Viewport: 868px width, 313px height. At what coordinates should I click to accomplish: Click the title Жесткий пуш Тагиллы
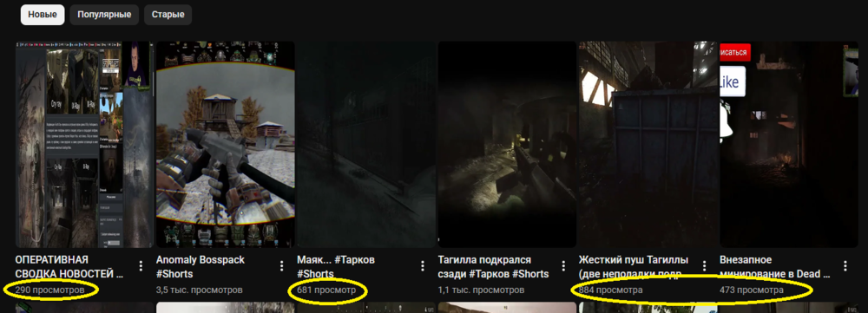click(x=634, y=267)
